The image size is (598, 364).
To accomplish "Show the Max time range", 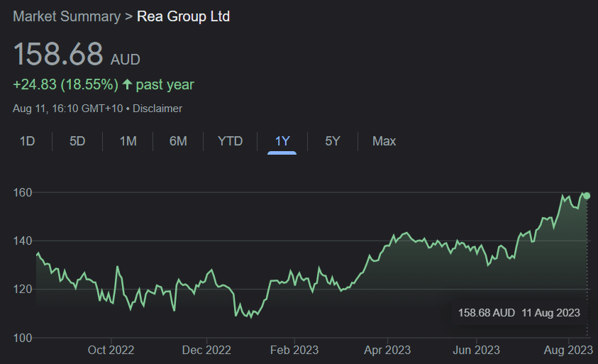I will click(384, 141).
